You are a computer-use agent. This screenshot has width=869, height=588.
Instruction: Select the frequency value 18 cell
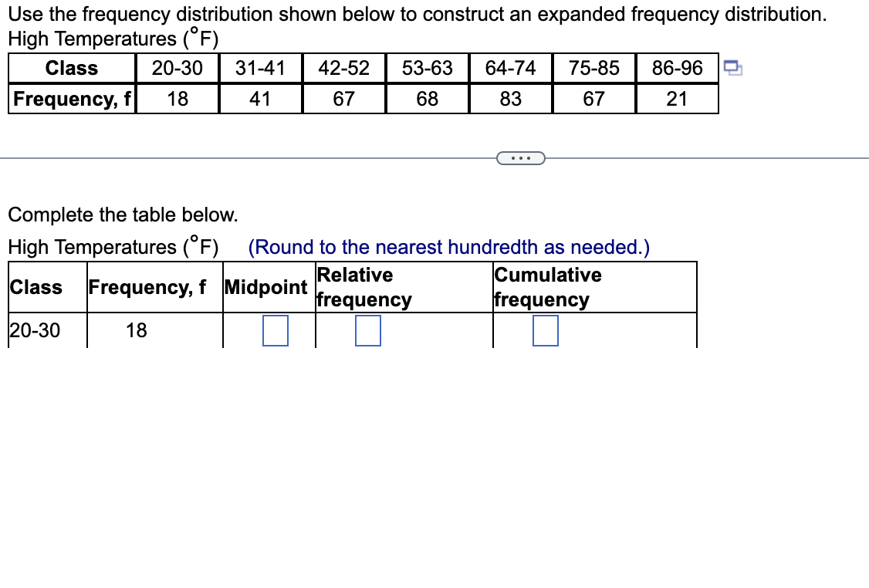137,330
